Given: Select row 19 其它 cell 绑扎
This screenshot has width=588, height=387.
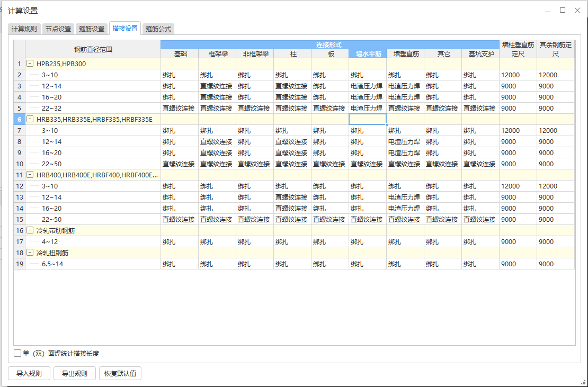Looking at the screenshot, I should pyautogui.click(x=443, y=264).
